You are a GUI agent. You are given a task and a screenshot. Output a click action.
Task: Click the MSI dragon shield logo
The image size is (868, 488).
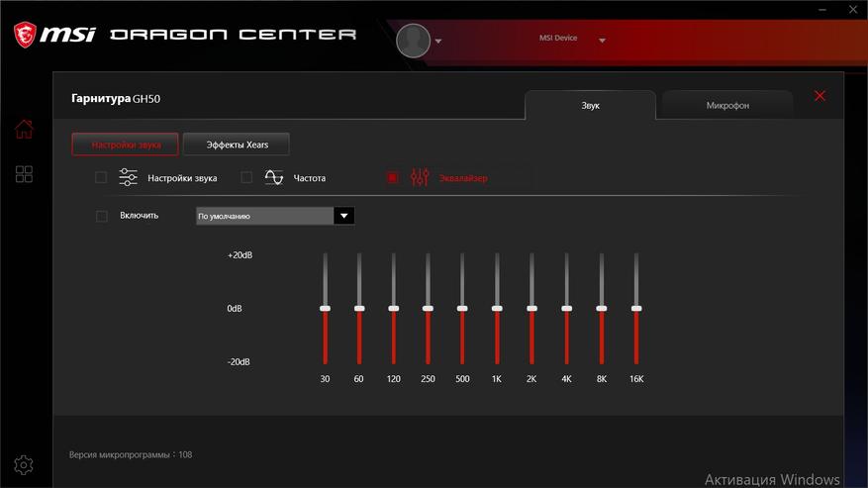point(25,35)
